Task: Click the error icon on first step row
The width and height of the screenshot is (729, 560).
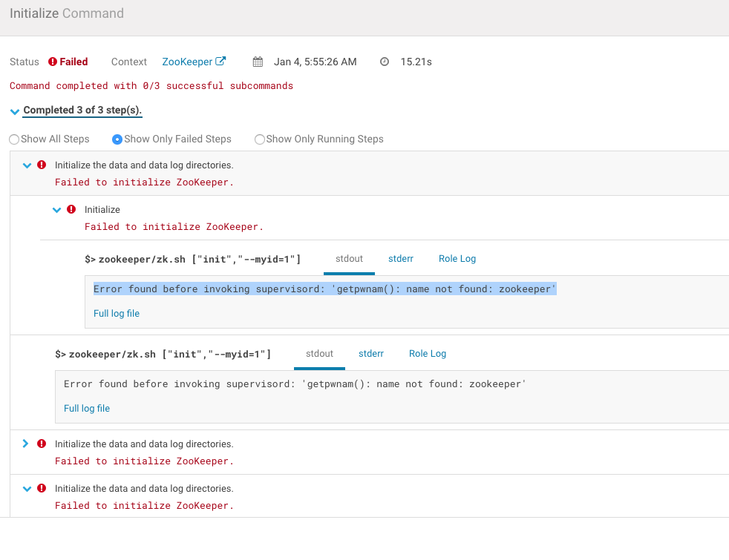Action: click(42, 165)
